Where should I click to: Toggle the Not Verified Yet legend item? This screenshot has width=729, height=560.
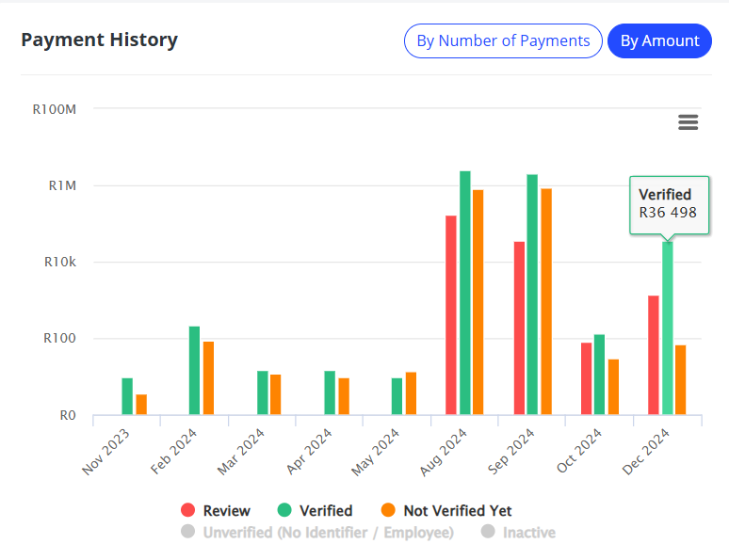point(458,511)
